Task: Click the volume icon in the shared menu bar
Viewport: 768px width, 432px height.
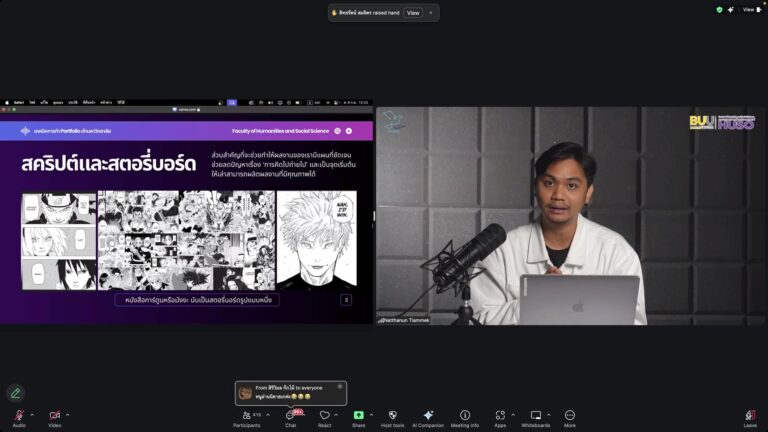Action: pos(270,103)
